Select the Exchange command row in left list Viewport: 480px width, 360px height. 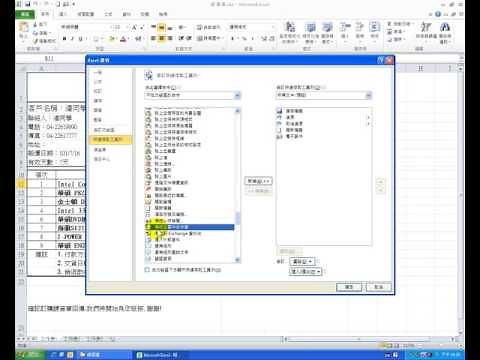pyautogui.click(x=189, y=233)
